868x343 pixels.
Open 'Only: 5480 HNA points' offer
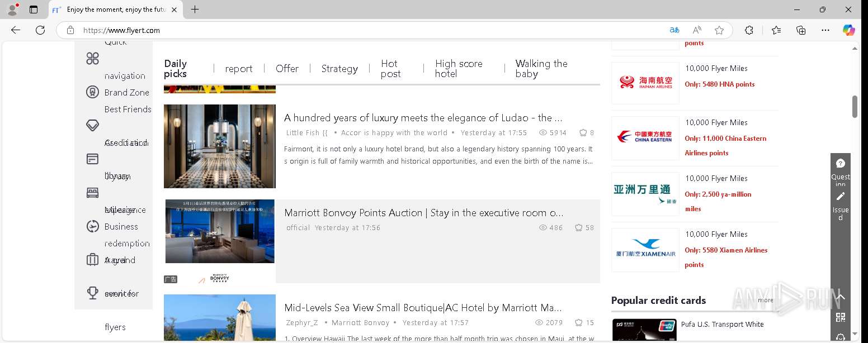[720, 84]
